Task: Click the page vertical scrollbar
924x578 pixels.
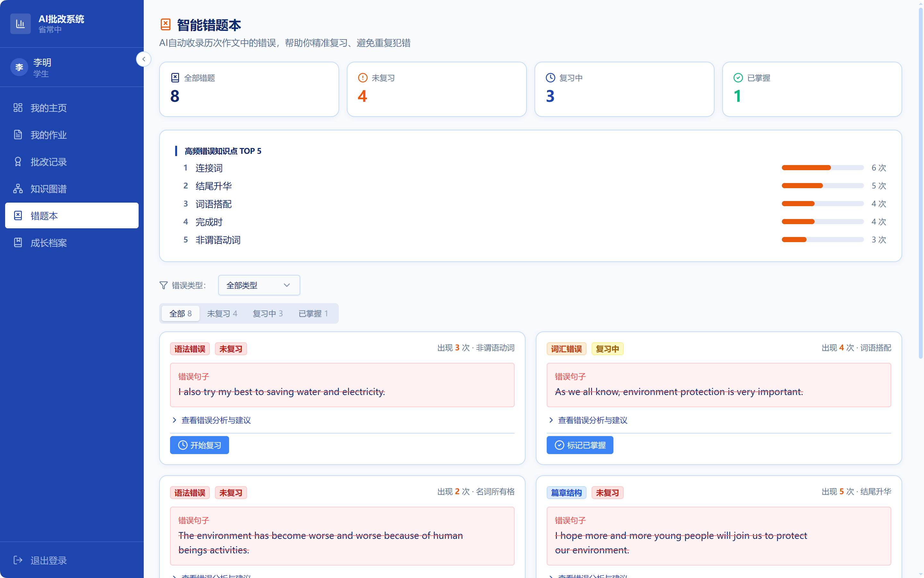Action: pos(920,183)
